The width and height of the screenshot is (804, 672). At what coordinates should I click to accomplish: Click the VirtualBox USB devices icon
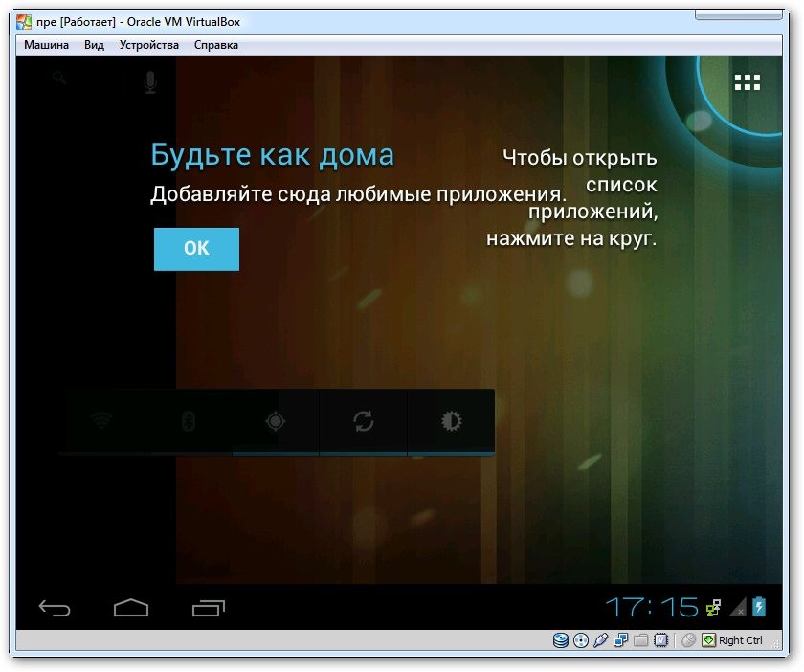coord(600,640)
